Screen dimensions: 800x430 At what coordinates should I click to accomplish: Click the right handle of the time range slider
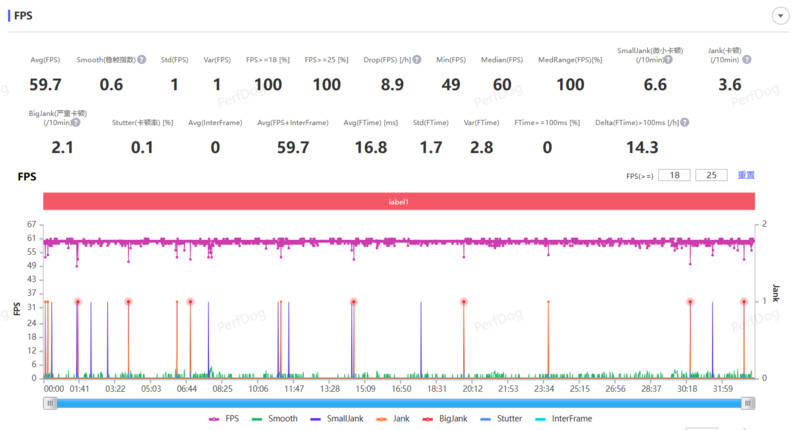[x=749, y=403]
